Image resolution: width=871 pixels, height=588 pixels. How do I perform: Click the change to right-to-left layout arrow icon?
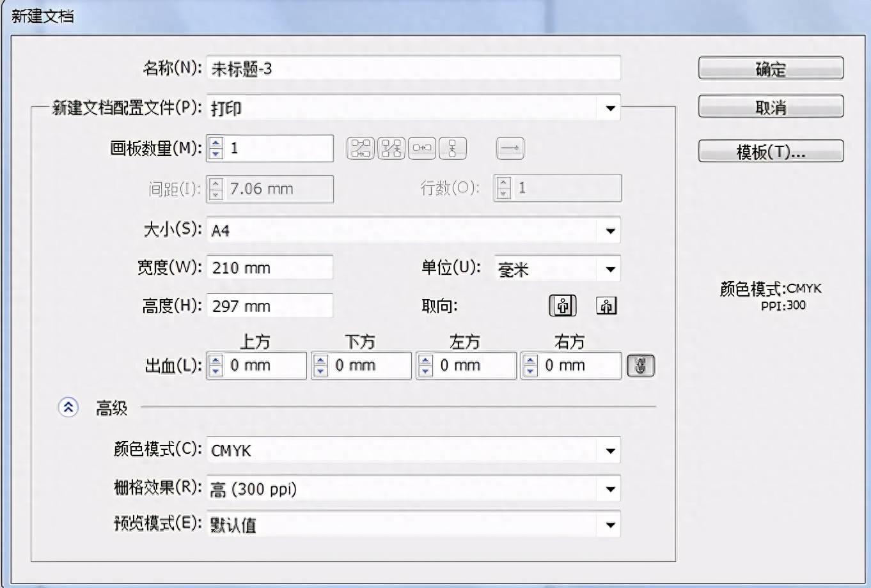coord(510,148)
